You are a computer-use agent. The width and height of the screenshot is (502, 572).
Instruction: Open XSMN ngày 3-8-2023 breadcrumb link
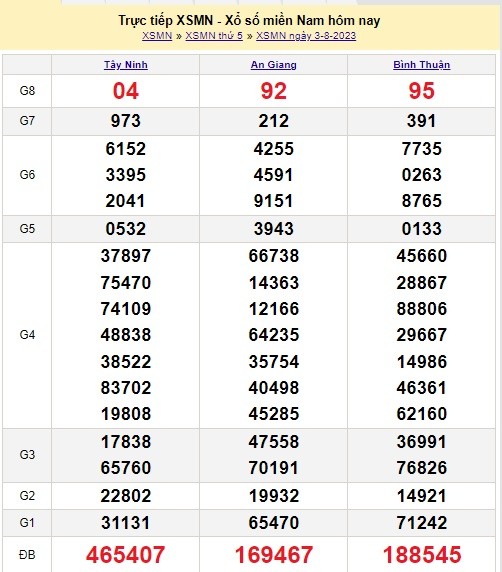click(306, 36)
